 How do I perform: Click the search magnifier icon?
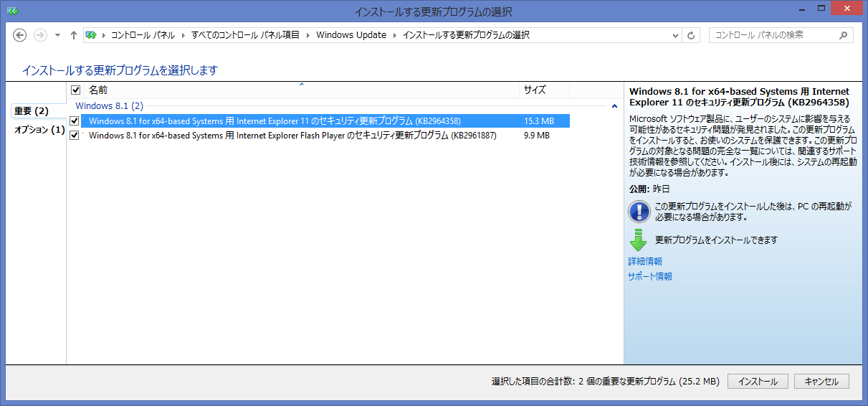844,34
